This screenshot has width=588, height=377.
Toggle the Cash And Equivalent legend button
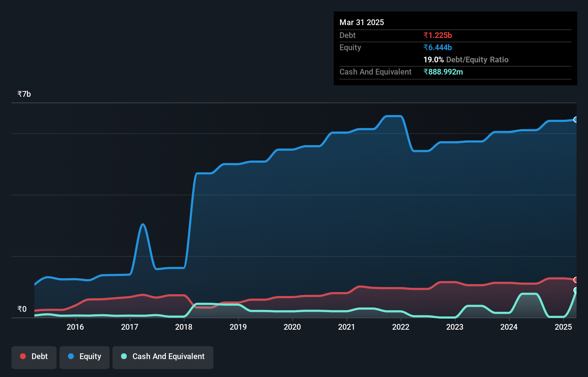coord(163,357)
